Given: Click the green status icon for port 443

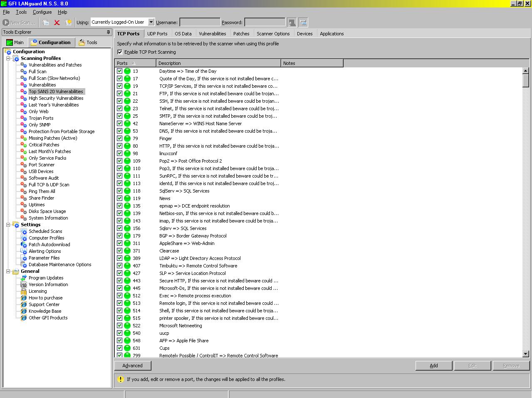Looking at the screenshot, I should (x=127, y=281).
